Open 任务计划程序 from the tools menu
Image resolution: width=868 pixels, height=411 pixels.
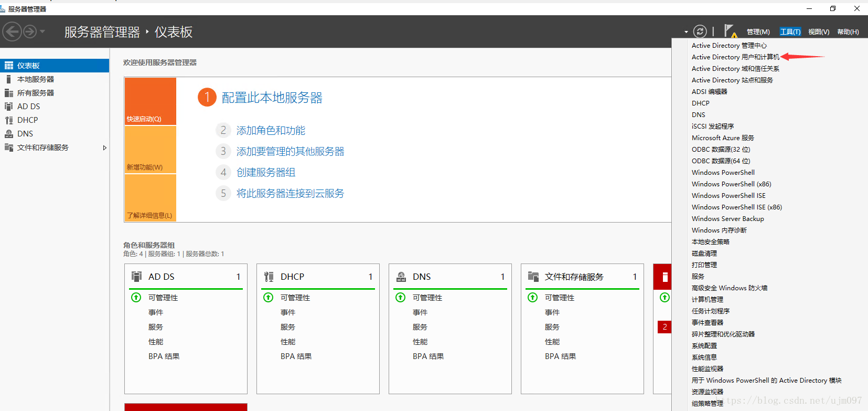pyautogui.click(x=711, y=311)
